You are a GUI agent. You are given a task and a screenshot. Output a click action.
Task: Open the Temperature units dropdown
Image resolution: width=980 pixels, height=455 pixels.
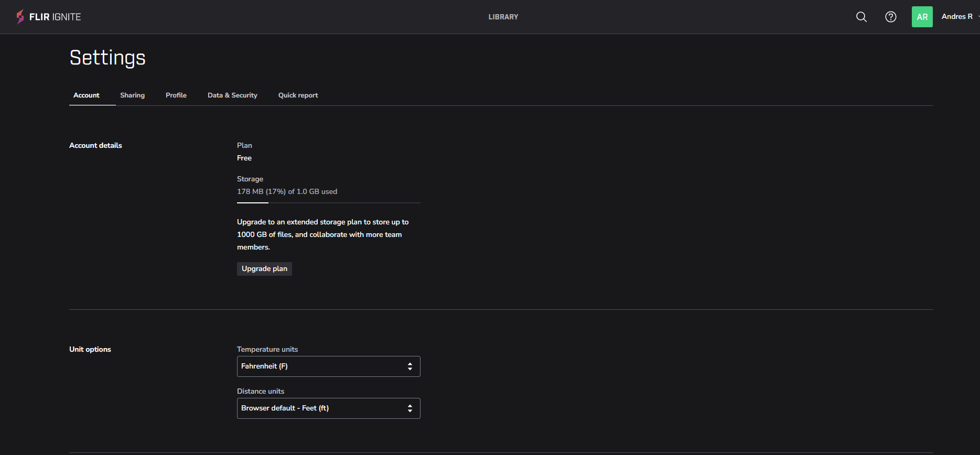(329, 366)
